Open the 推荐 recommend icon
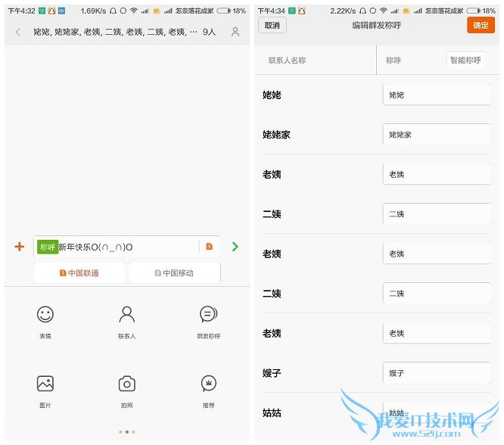Viewport: 504px width, 445px height. coord(209,383)
